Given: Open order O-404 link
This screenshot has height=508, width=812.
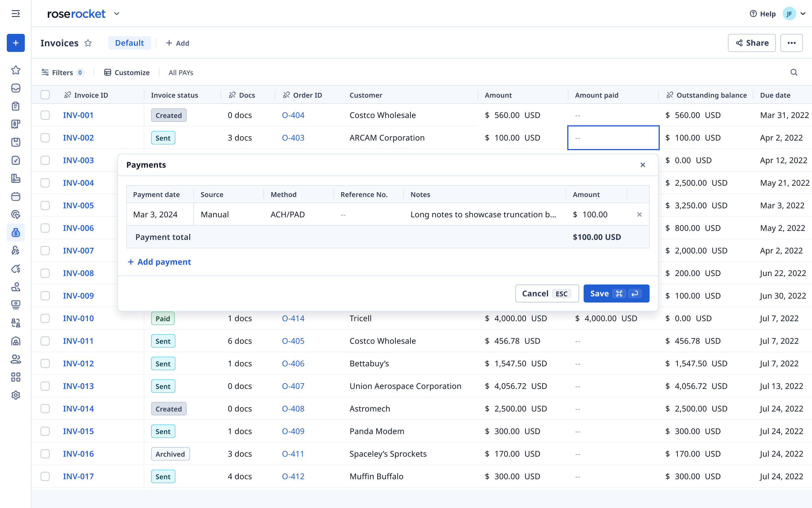Looking at the screenshot, I should pos(293,115).
